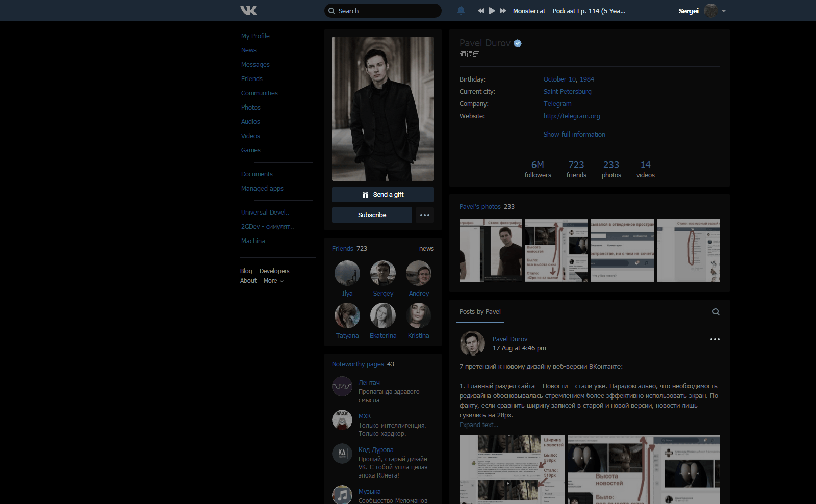
Task: Open 2GDev community shortcut
Action: tap(268, 227)
